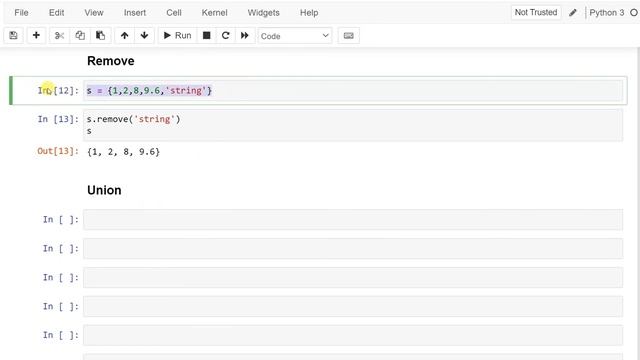The height and width of the screenshot is (360, 640).
Task: Click the kernel idle circle indicator
Action: 634,13
